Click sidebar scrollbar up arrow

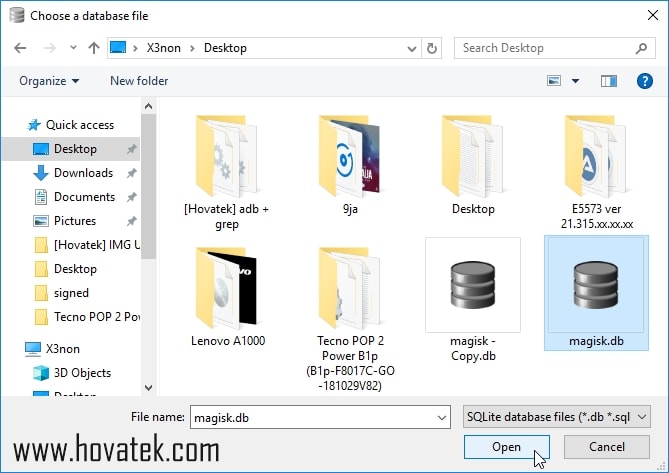pos(148,106)
